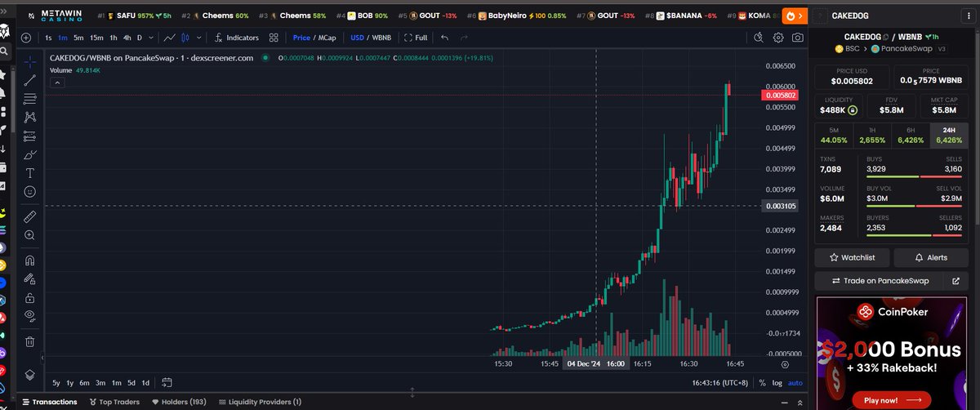The image size is (980, 410).
Task: Add CAKEDOG to Watchlist
Action: tap(852, 257)
